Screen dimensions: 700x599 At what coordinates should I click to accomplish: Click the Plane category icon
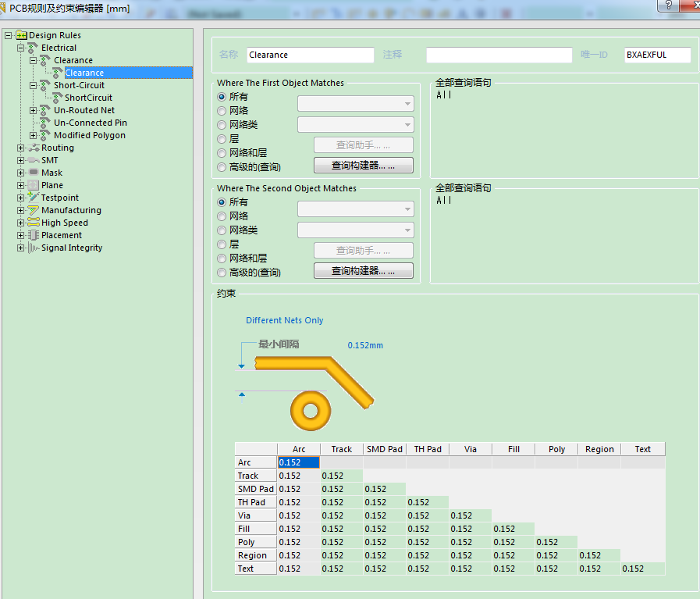34,185
